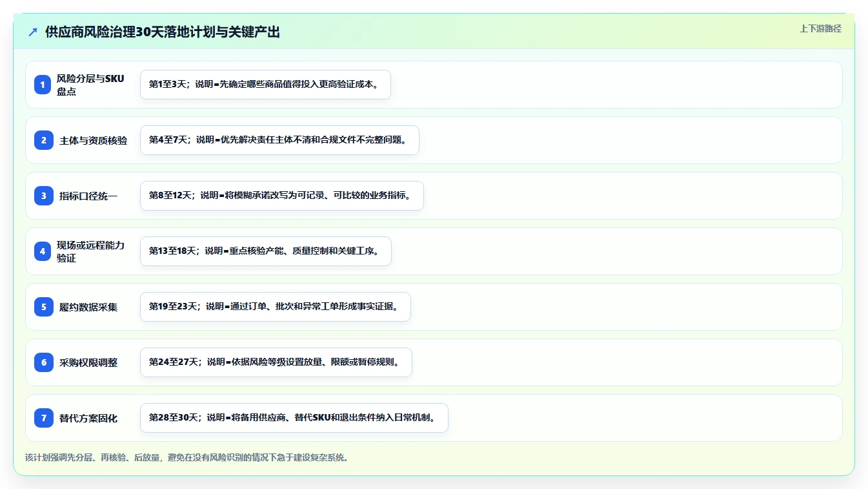The height and width of the screenshot is (489, 868).
Task: Click the step label 风险分层与SKU盘点
Action: (x=90, y=85)
